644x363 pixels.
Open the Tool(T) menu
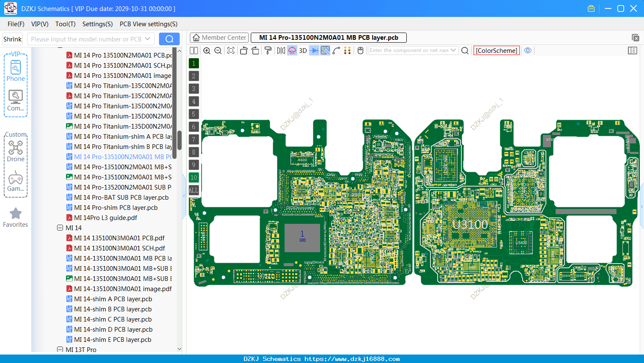coord(66,24)
